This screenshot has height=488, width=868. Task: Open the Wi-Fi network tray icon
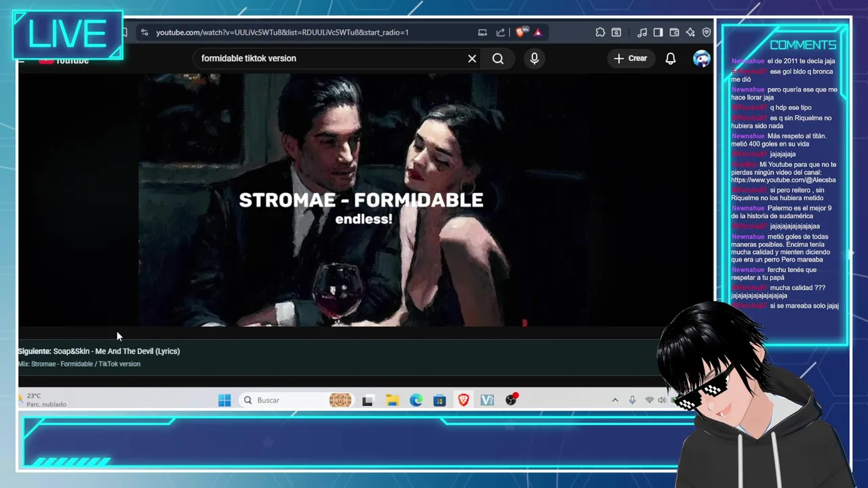(x=649, y=400)
